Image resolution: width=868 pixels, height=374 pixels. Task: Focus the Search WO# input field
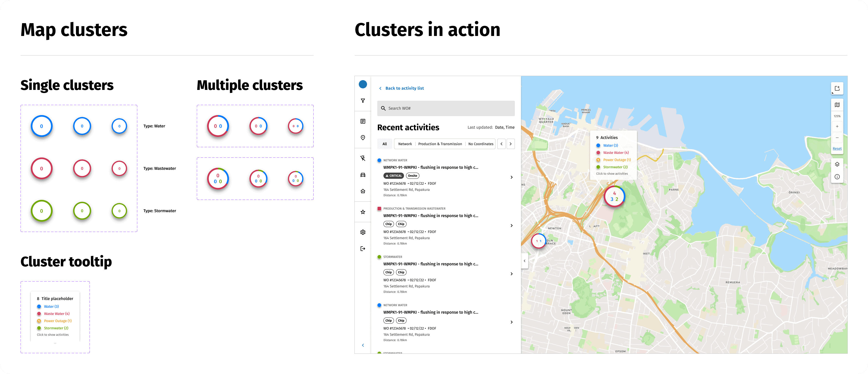point(446,108)
